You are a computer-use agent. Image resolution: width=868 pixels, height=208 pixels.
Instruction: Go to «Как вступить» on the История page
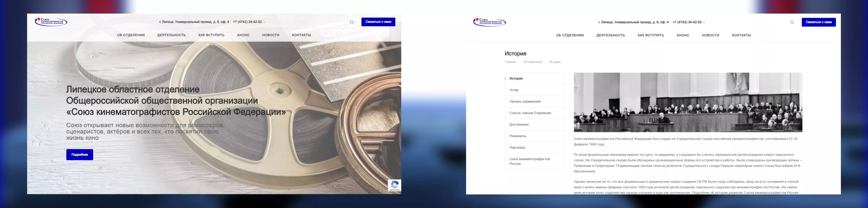pos(651,35)
